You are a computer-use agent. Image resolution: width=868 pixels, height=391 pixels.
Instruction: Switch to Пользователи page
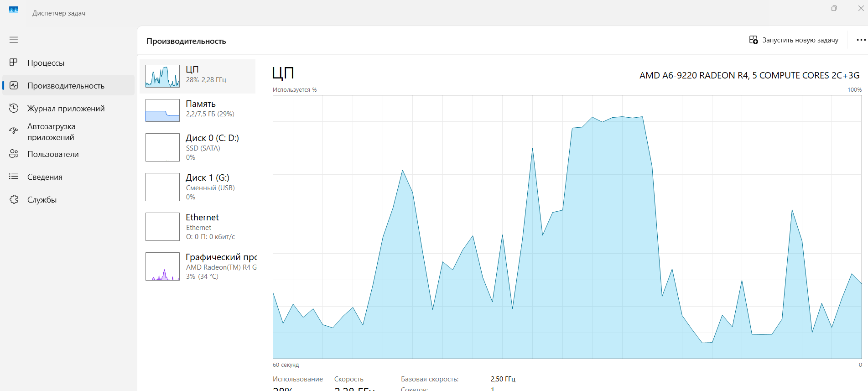68,154
